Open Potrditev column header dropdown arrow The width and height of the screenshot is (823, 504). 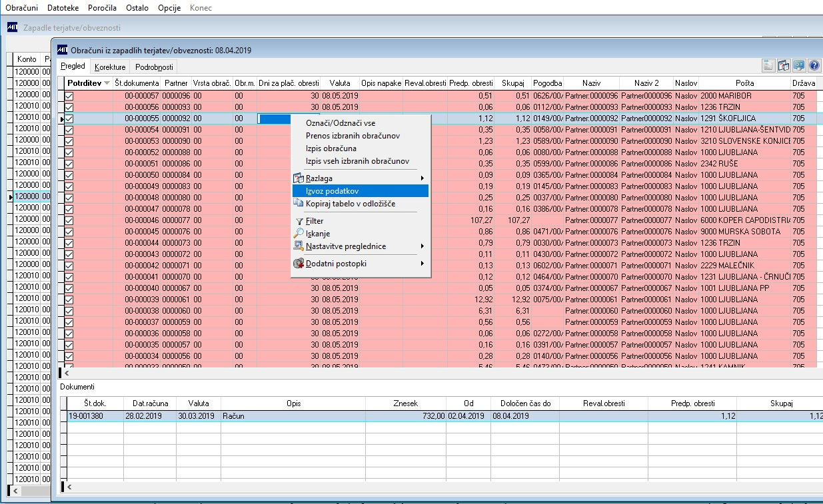point(107,84)
